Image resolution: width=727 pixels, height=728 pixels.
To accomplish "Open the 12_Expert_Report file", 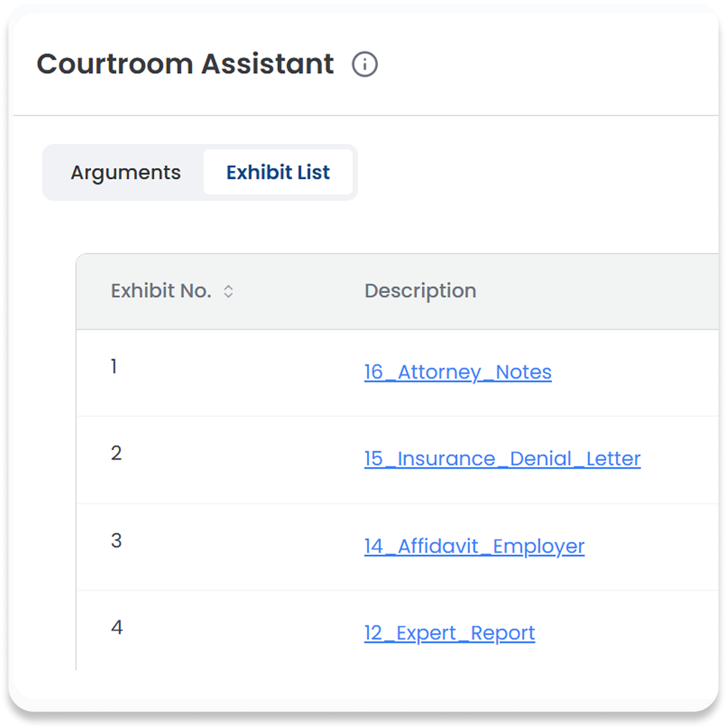I will 449,632.
